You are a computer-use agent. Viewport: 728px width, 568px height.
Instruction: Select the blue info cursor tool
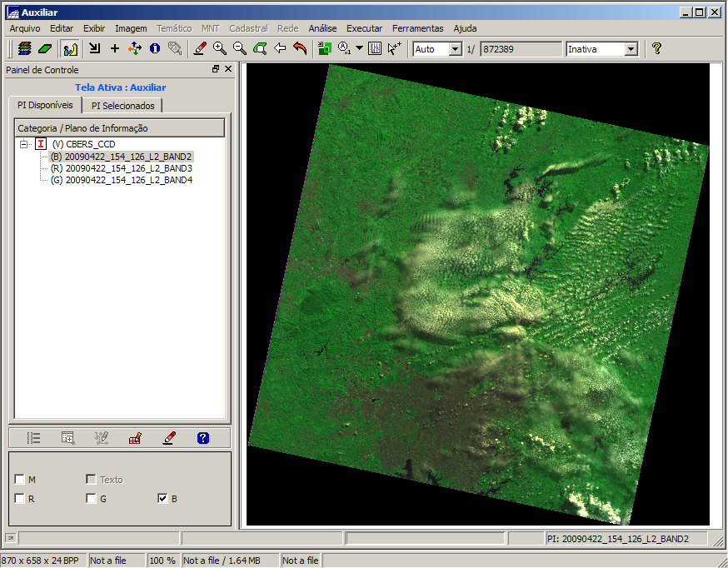tap(155, 49)
